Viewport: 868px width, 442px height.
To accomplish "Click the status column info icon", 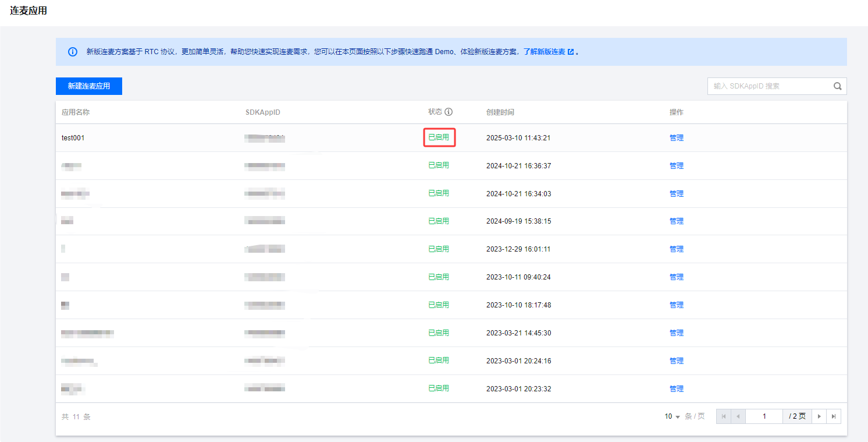I will (x=449, y=112).
